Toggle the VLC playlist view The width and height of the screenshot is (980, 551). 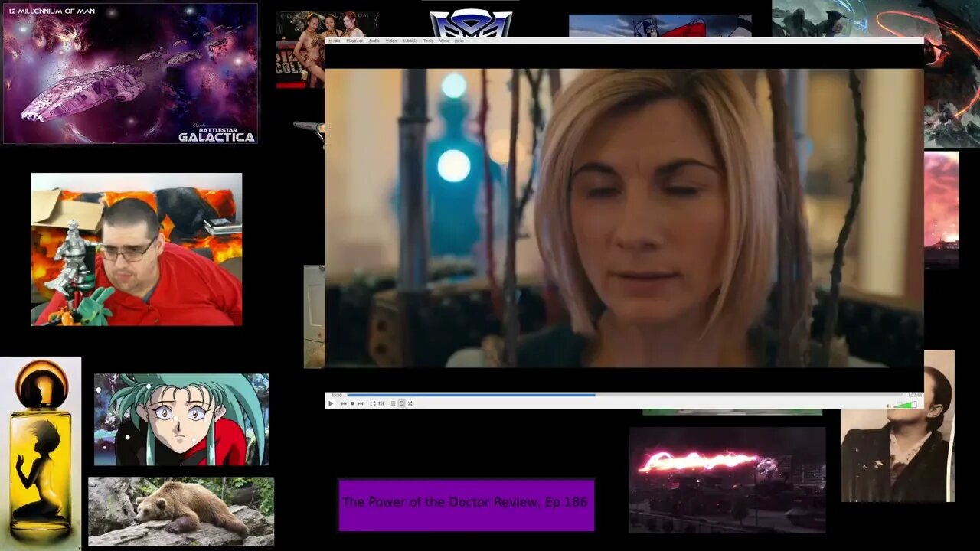pos(394,403)
